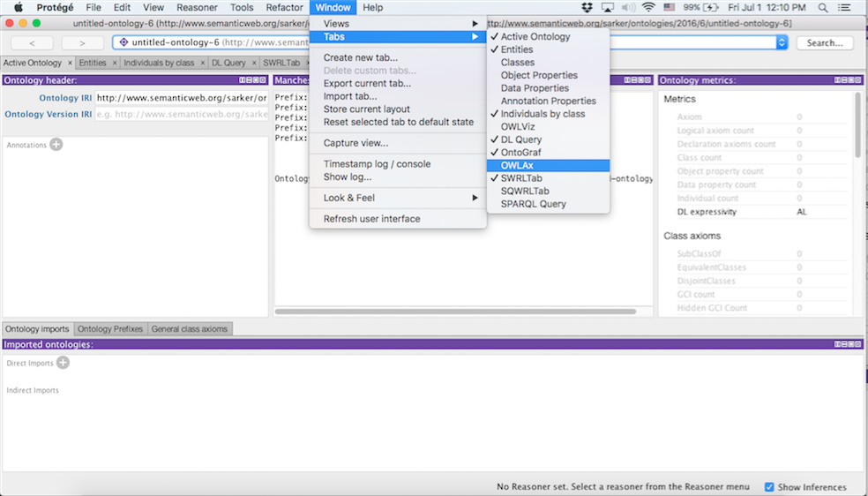
Task: Choose Create new tab... from Window menu
Action: [398, 57]
